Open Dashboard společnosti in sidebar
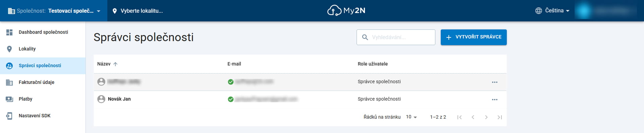 pos(43,32)
